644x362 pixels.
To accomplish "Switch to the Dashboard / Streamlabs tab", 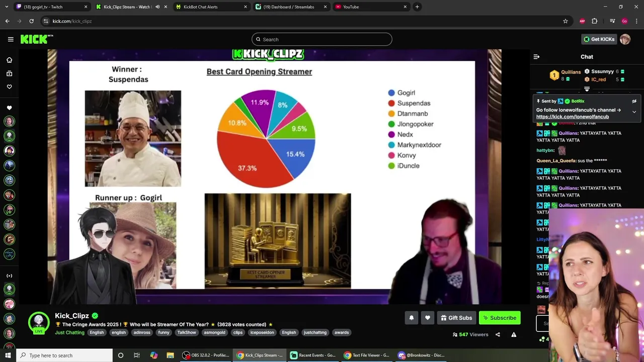I will 291,7.
